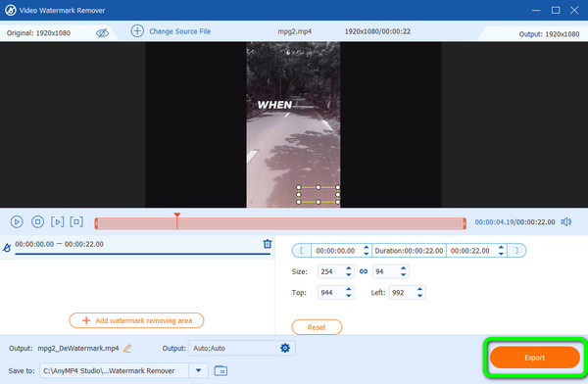Click Change Source File link

click(180, 31)
